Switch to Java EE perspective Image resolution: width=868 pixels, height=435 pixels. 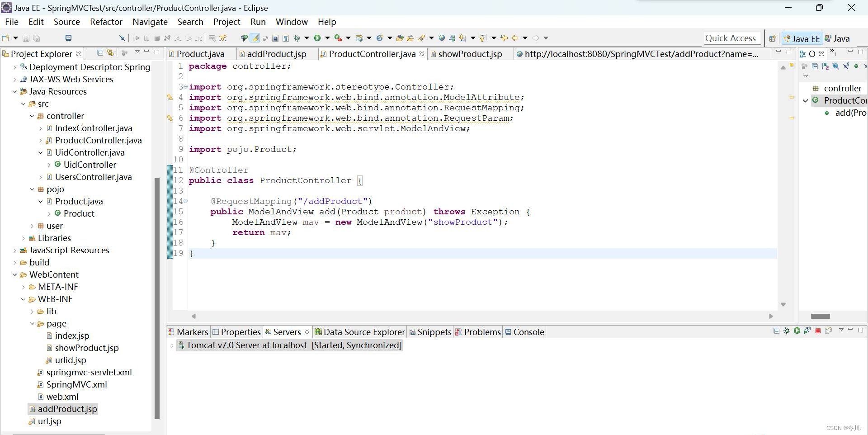coord(802,38)
